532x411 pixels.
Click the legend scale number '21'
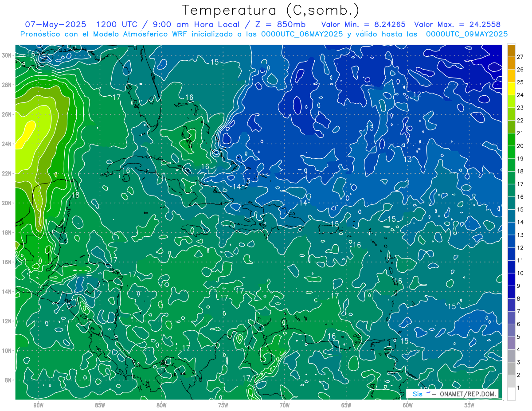(x=520, y=133)
